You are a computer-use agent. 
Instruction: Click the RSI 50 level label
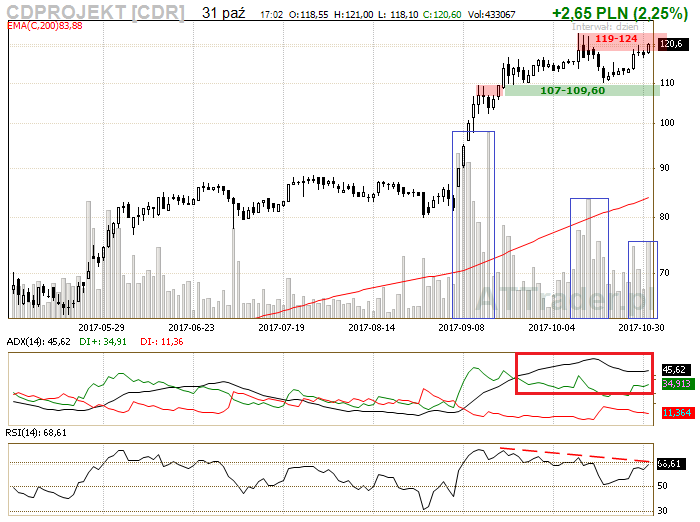click(x=662, y=486)
